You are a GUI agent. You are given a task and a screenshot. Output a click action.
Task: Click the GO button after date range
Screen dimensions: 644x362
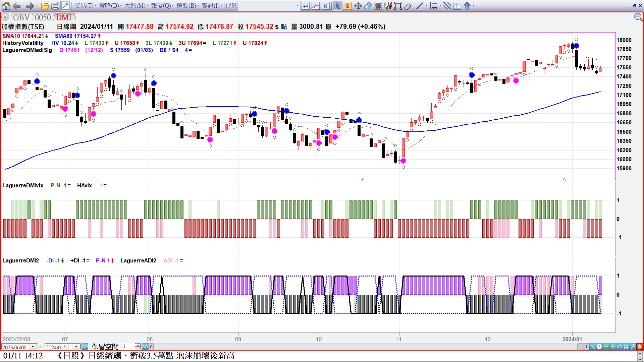[85, 347]
